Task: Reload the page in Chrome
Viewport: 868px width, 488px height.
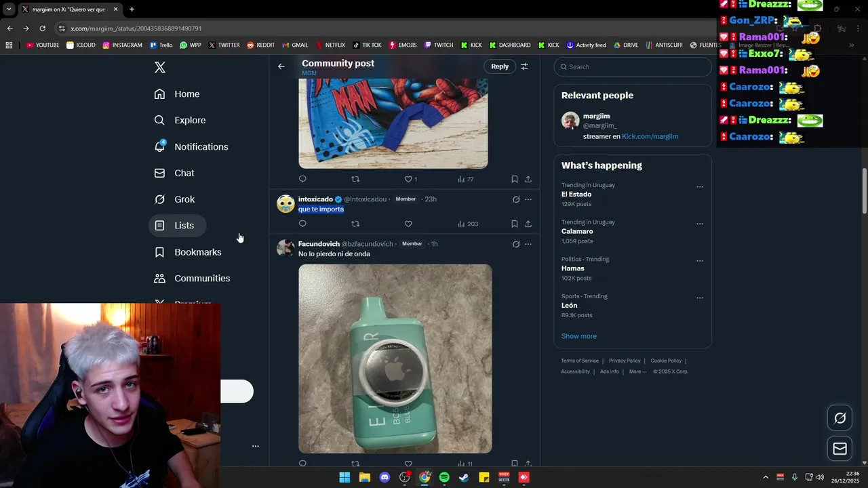Action: click(x=42, y=28)
